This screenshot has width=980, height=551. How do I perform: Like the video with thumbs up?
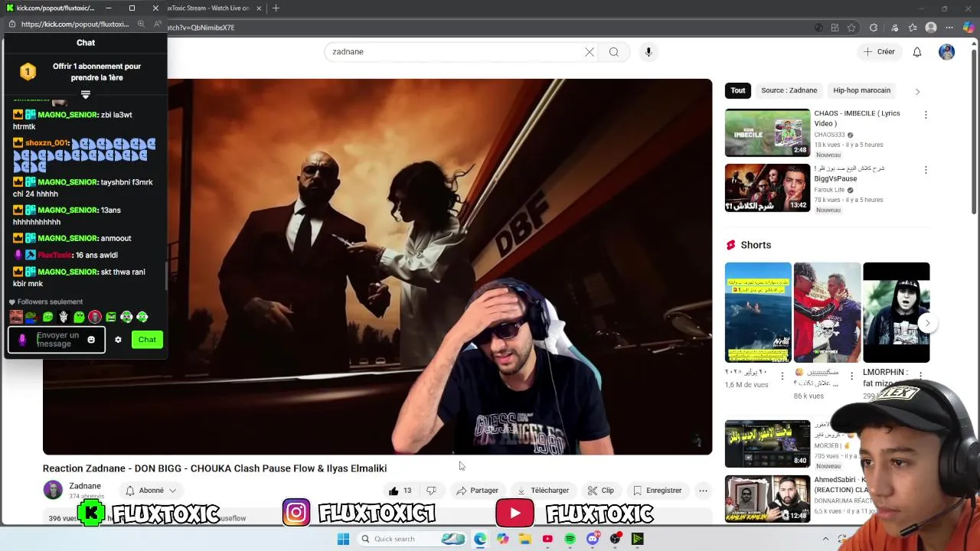pyautogui.click(x=400, y=491)
